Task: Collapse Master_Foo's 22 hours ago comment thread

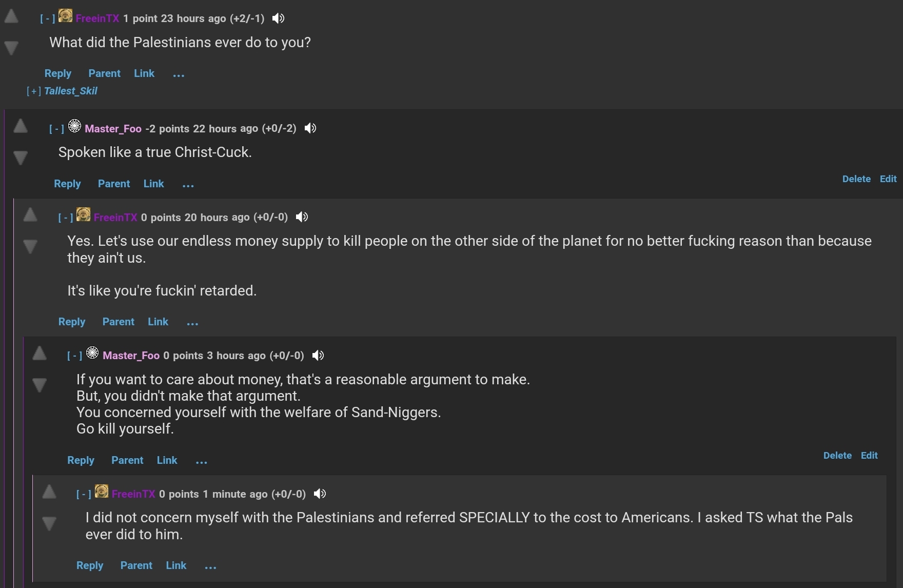Action: (56, 129)
